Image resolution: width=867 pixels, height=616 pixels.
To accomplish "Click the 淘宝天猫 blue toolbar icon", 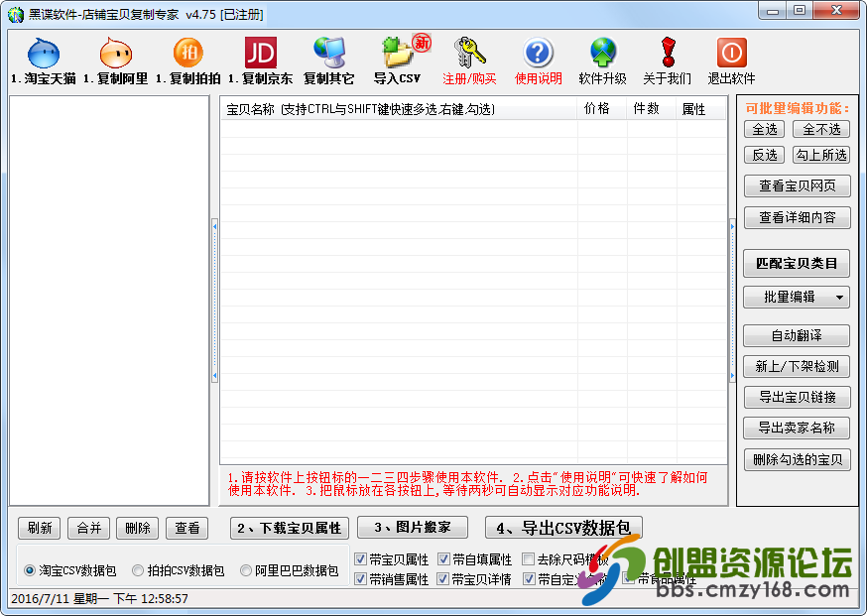I will [43, 54].
